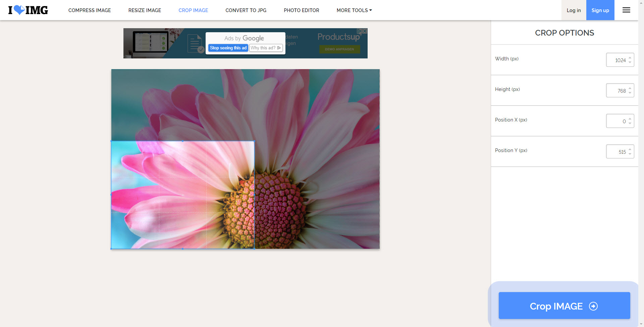Close the ad with the X icon
This screenshot has width=644, height=327.
365,31
